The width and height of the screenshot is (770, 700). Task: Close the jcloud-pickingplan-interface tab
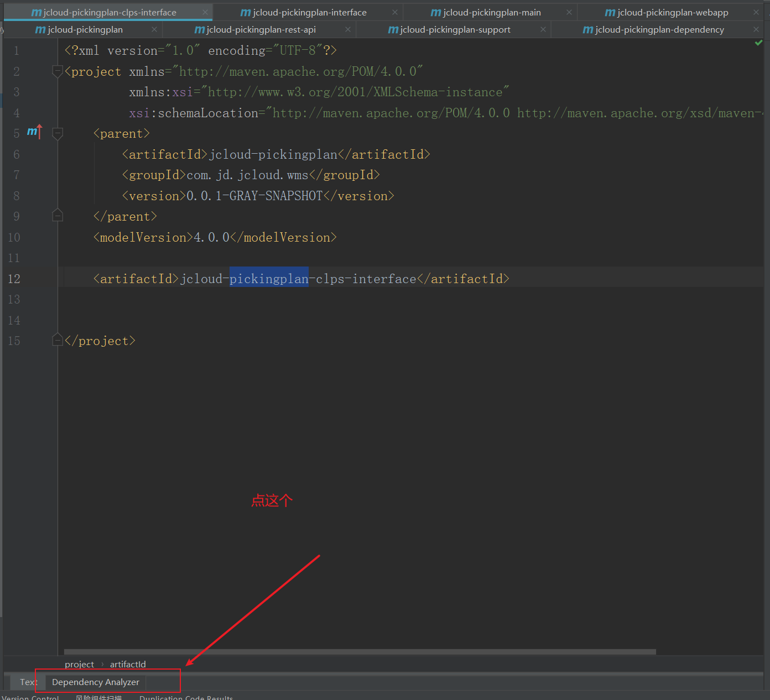coord(395,12)
